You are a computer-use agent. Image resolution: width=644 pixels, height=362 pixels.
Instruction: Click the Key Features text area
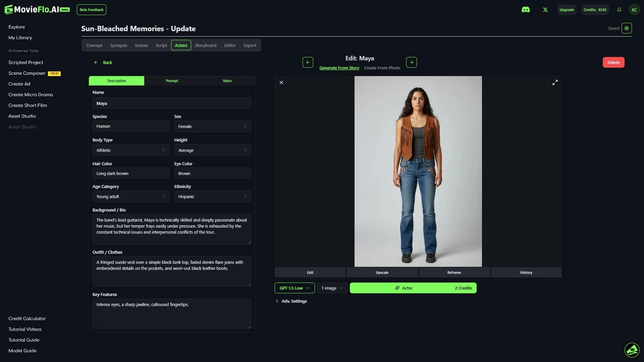[172, 313]
